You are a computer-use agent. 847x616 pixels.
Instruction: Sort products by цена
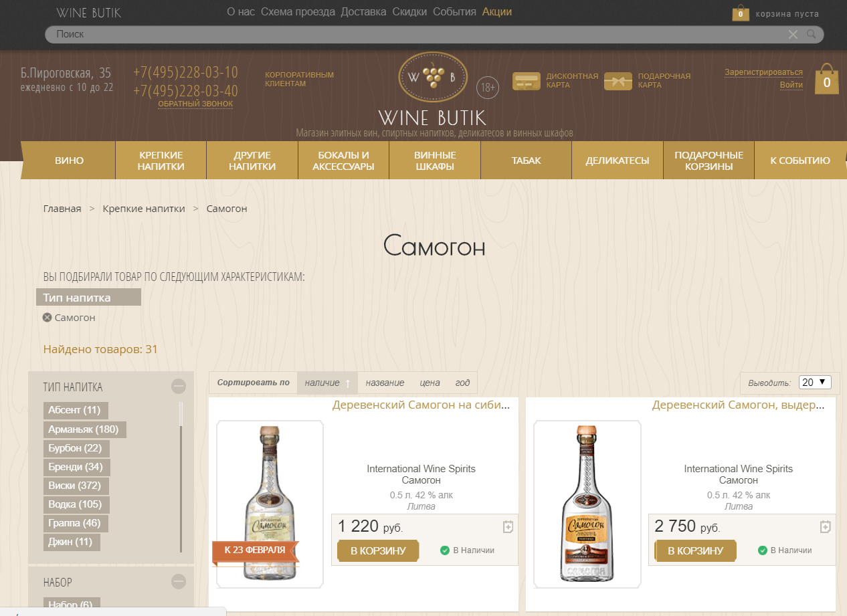[x=430, y=383]
